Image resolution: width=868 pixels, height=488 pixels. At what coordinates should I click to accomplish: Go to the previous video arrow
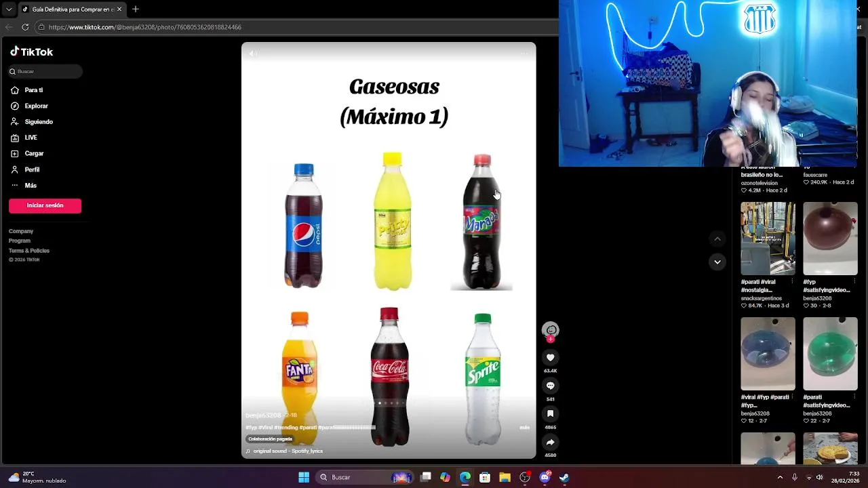(x=717, y=239)
